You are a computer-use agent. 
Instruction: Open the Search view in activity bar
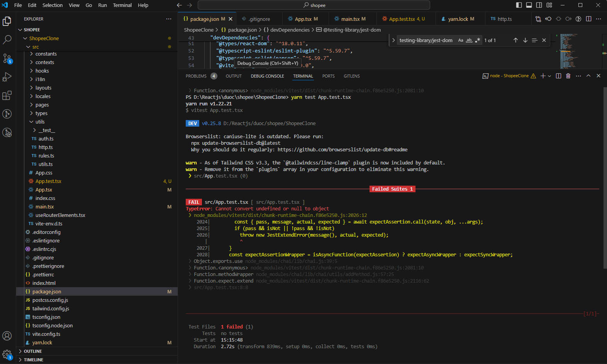click(7, 40)
